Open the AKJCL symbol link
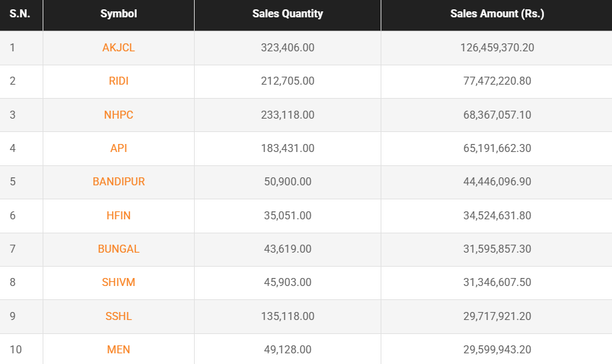The image size is (612, 364). click(x=118, y=47)
